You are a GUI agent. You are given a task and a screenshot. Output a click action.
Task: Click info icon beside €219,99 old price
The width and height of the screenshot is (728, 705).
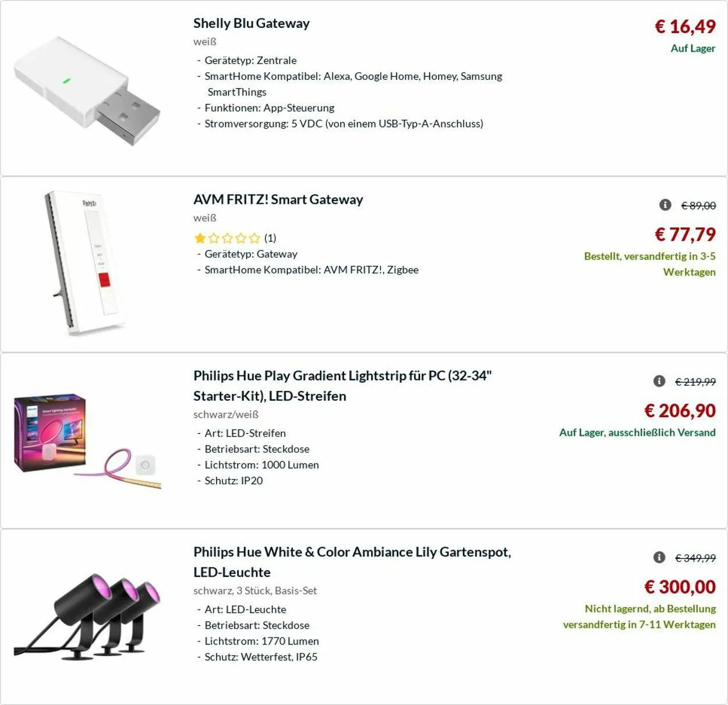click(659, 381)
